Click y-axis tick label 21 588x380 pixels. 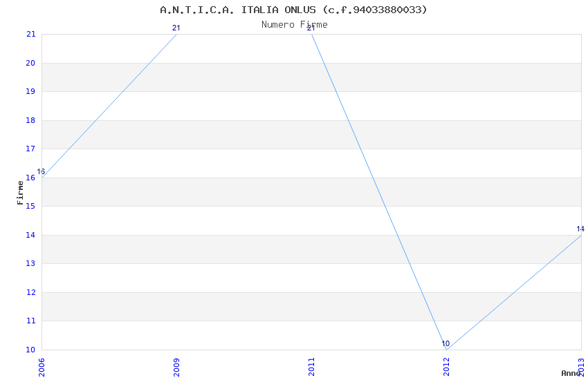(30, 34)
